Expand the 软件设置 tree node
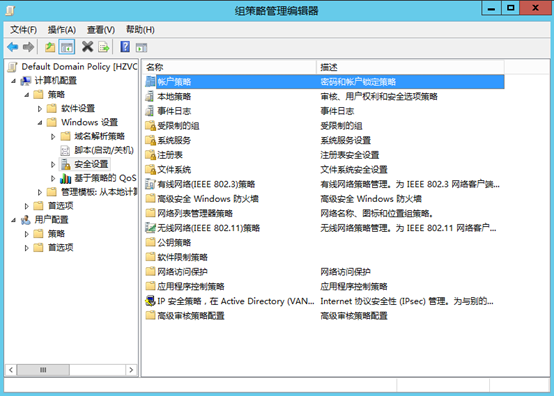 tap(40, 109)
